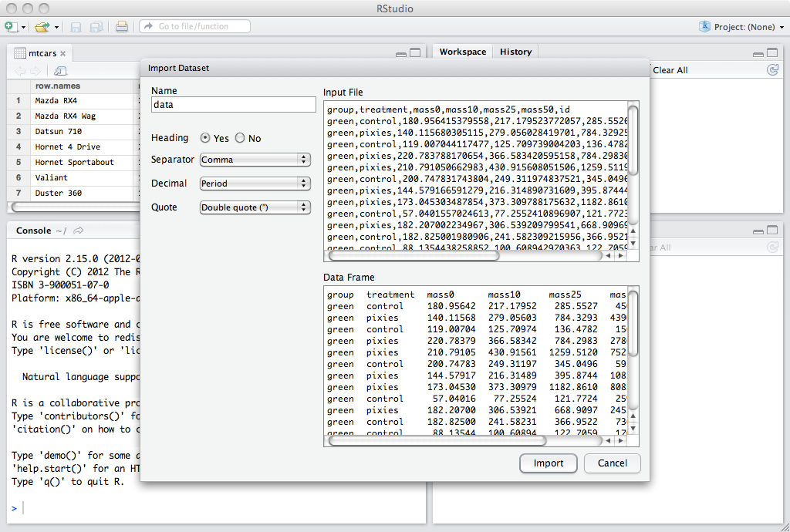Screen dimensions: 790x532
Task: Select the Workspace tab
Action: [x=463, y=52]
